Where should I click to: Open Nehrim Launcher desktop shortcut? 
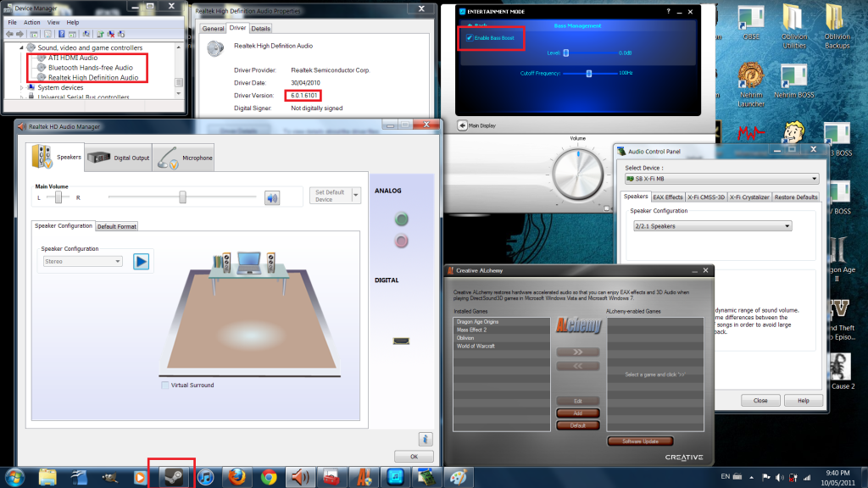point(751,86)
